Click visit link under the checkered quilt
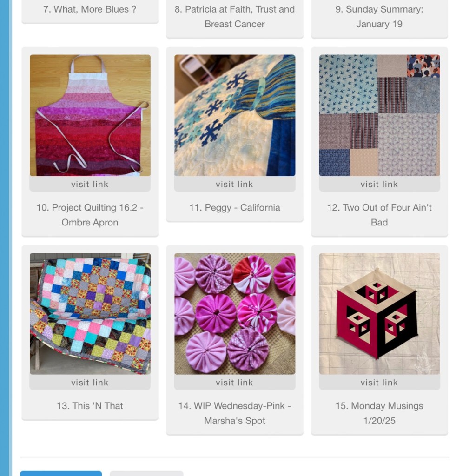The width and height of the screenshot is (456, 476). point(90,383)
